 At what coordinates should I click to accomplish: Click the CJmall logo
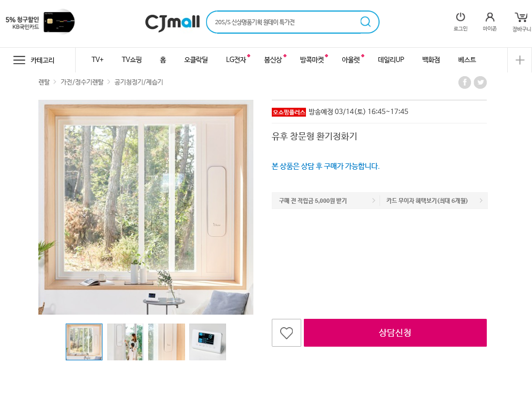pyautogui.click(x=172, y=23)
